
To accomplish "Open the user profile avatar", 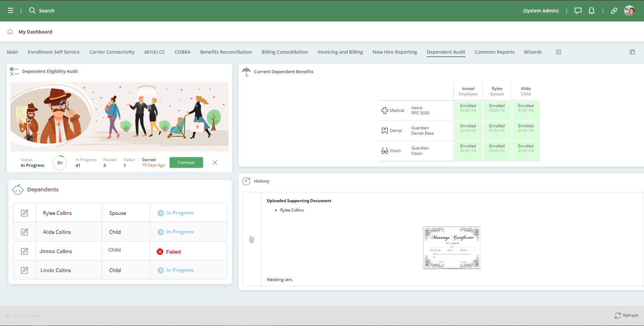I will pos(629,11).
